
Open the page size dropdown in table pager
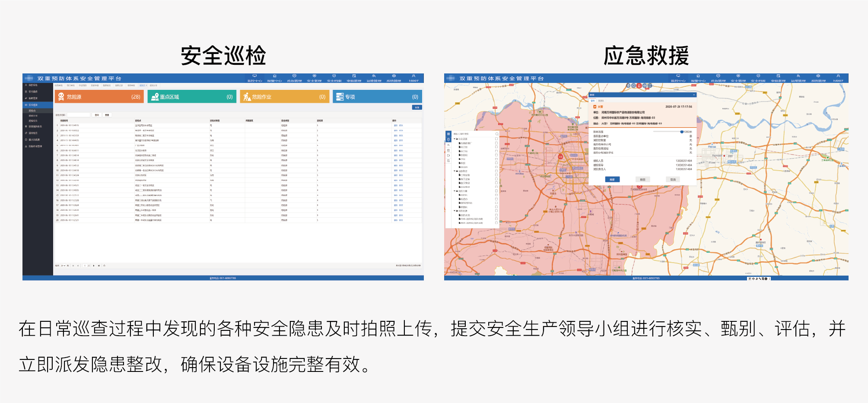pos(63,266)
